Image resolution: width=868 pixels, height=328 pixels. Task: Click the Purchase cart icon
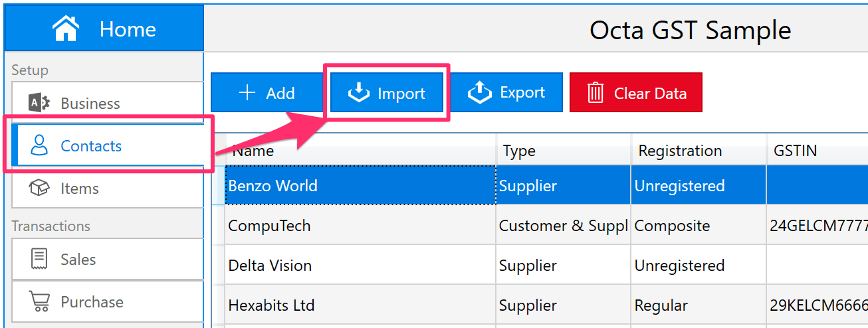[39, 301]
